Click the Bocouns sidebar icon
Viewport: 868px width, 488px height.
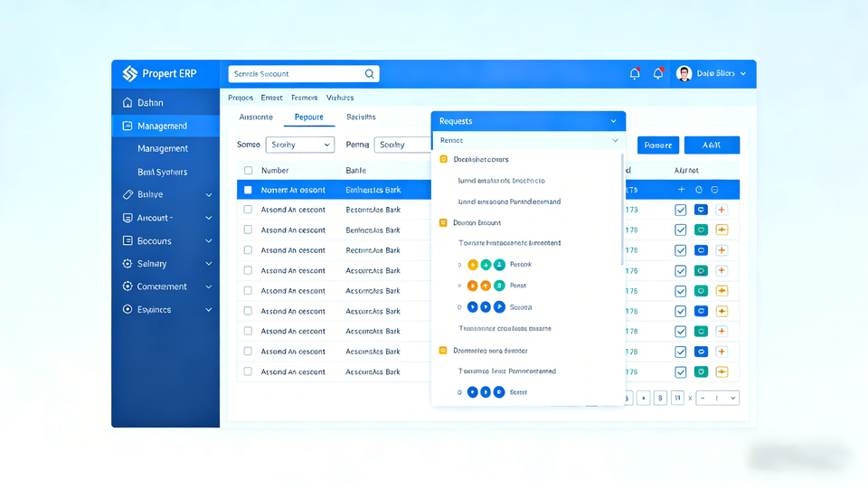127,240
